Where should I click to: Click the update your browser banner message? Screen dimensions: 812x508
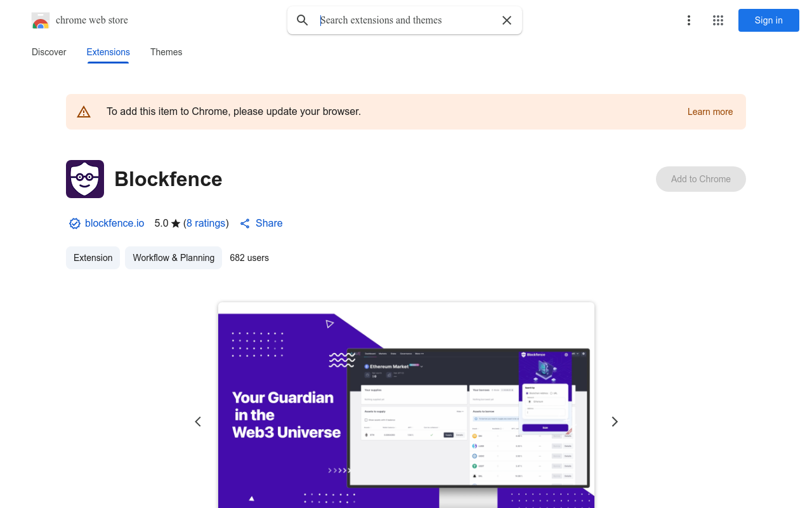[x=233, y=112]
